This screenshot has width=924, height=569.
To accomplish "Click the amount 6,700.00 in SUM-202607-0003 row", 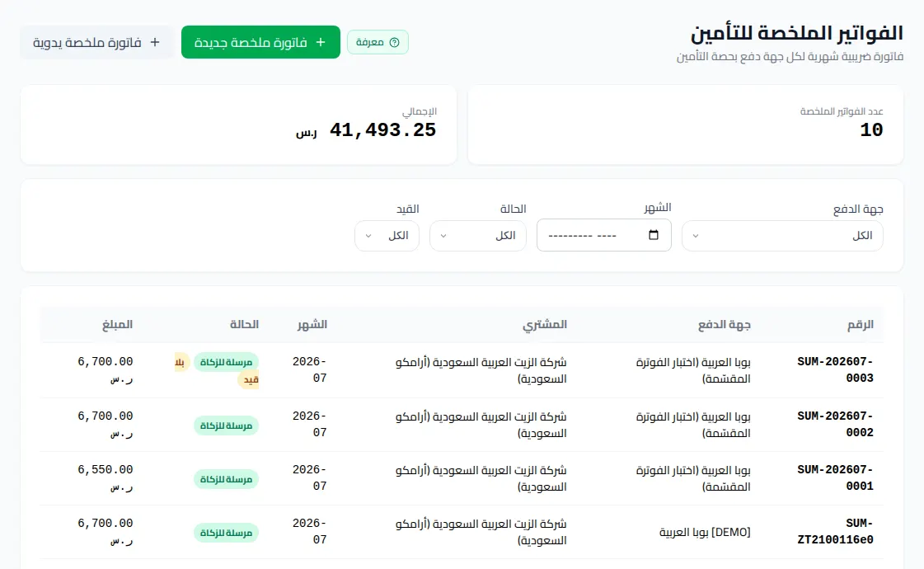I will tap(106, 369).
